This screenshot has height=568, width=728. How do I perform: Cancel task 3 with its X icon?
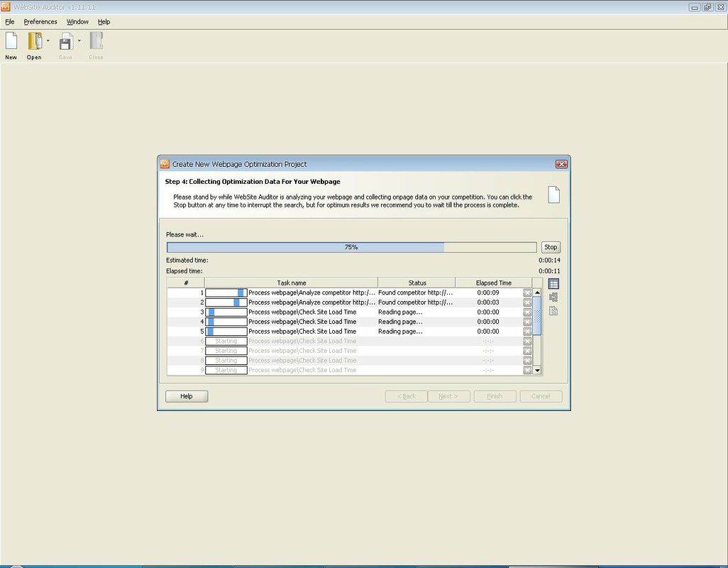pyautogui.click(x=527, y=312)
